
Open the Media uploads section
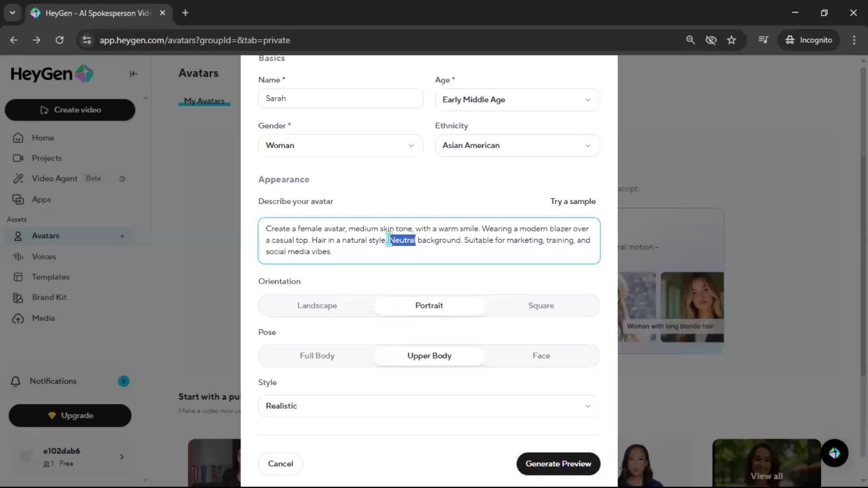click(43, 318)
